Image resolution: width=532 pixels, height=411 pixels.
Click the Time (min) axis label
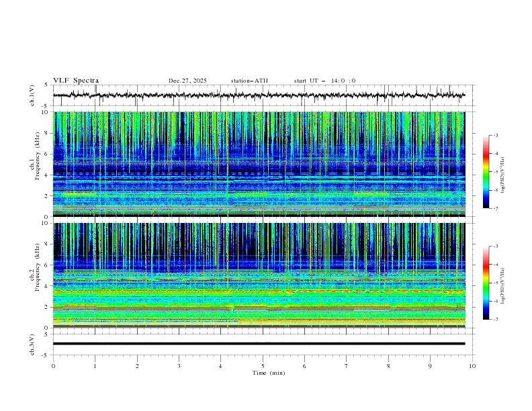[269, 372]
